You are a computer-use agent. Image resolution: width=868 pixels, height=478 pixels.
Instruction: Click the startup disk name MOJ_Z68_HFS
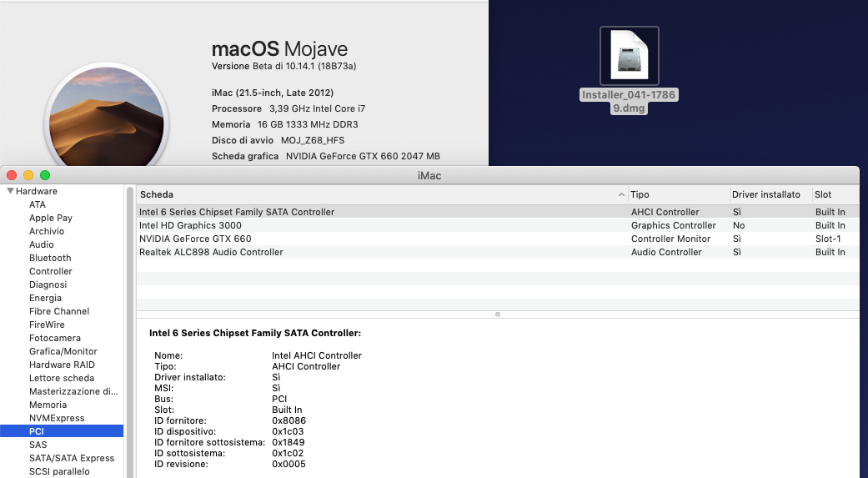click(x=312, y=140)
